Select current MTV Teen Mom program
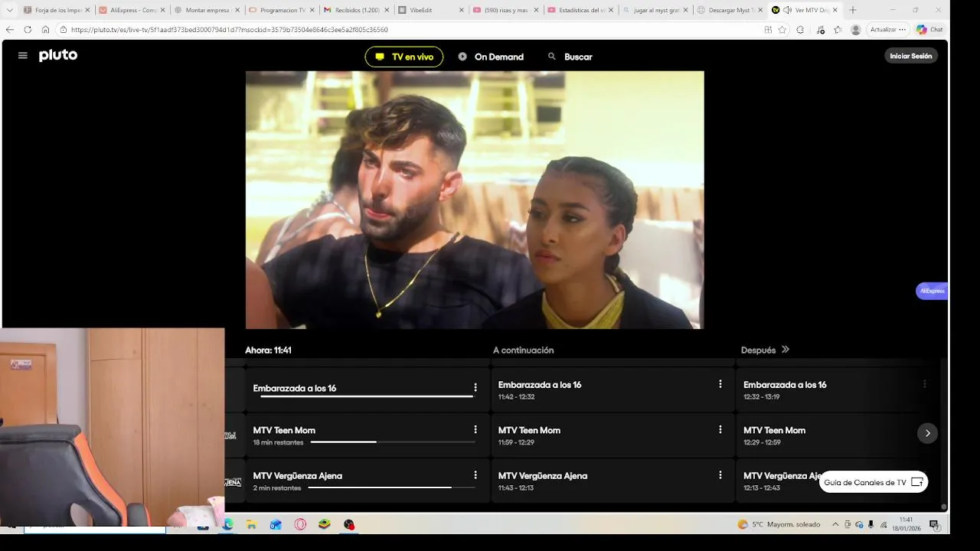The width and height of the screenshot is (980, 551). point(367,435)
